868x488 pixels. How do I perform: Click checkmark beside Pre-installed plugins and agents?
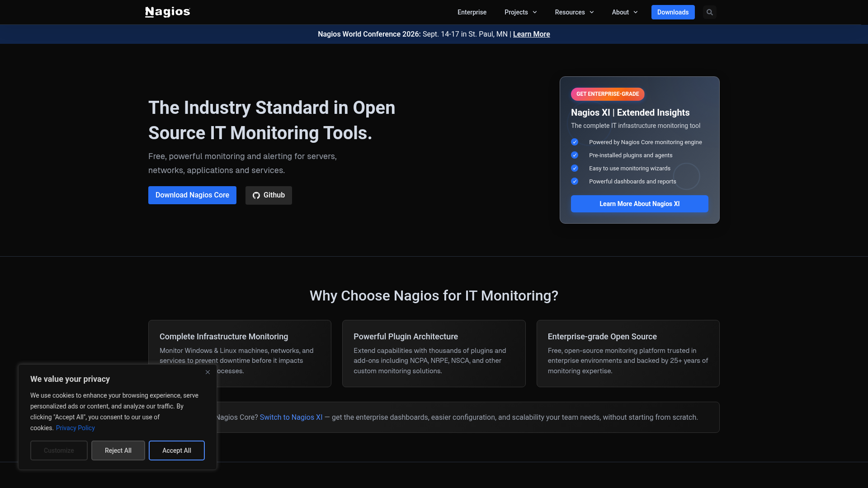click(575, 155)
